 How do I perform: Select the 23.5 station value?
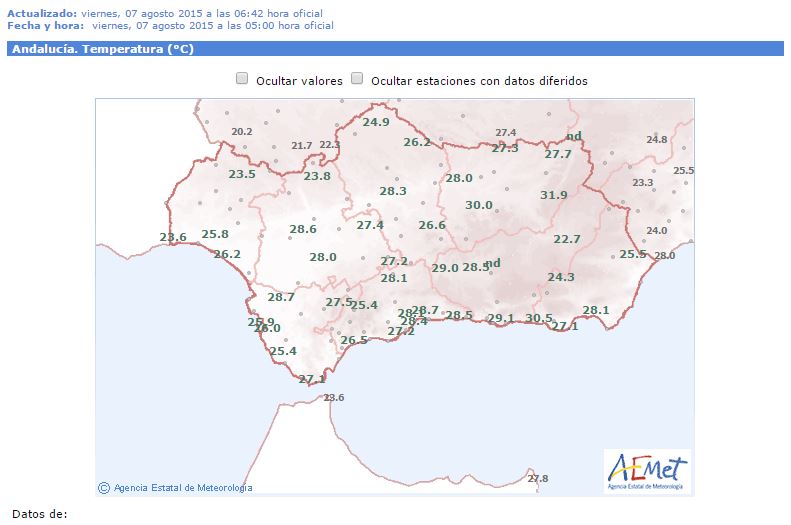pos(242,174)
